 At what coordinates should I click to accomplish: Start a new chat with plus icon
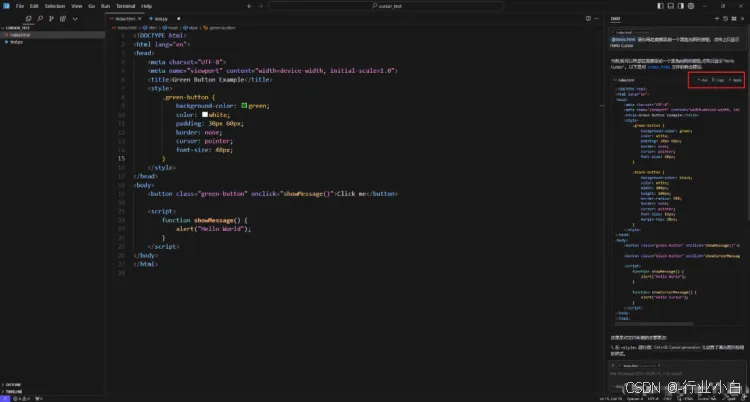717,19
